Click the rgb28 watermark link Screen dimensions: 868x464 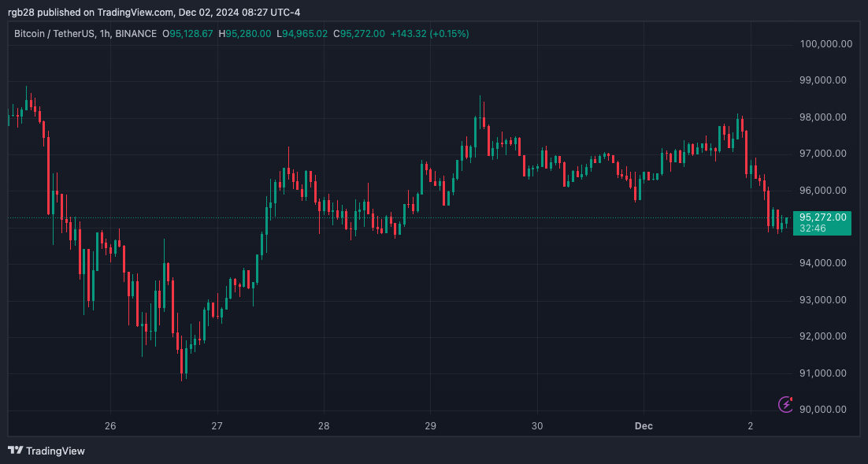pos(20,12)
